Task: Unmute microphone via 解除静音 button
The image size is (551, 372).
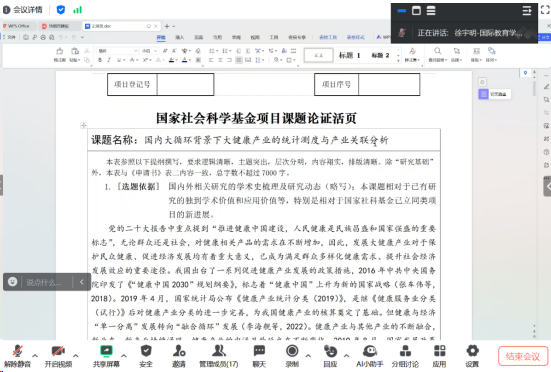Action: (x=17, y=355)
